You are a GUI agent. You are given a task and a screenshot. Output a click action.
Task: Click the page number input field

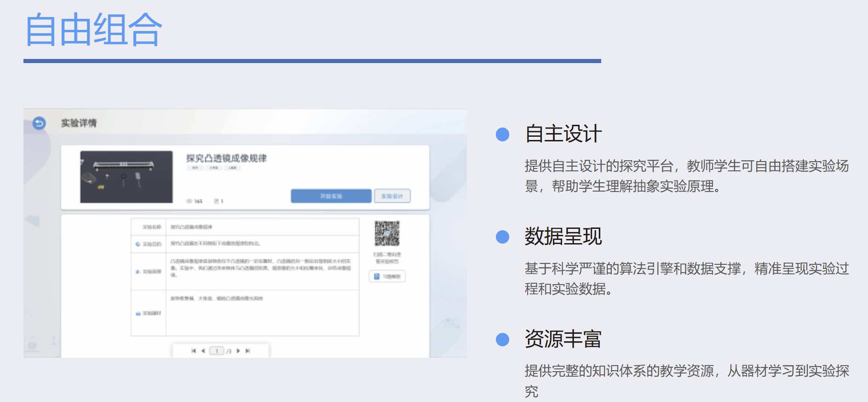(x=217, y=351)
